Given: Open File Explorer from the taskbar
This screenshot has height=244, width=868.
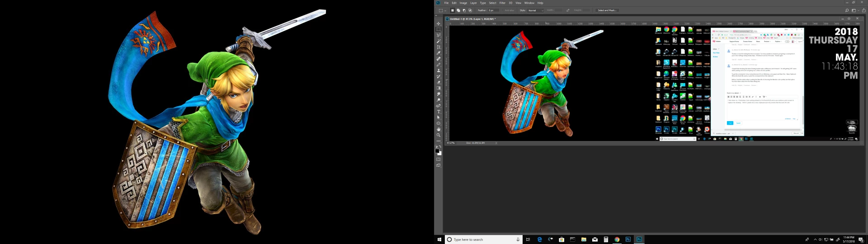Looking at the screenshot, I should [x=584, y=239].
